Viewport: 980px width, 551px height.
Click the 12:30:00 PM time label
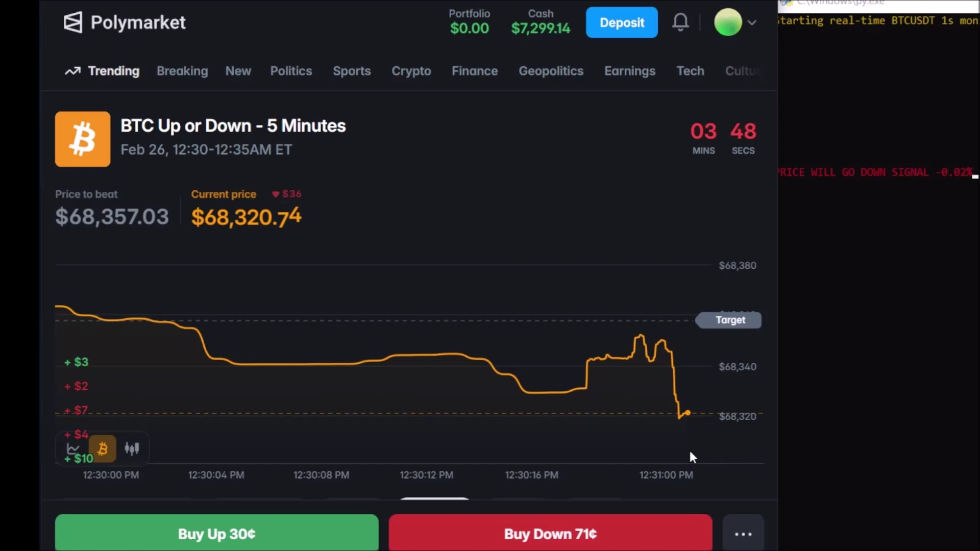[x=111, y=475]
